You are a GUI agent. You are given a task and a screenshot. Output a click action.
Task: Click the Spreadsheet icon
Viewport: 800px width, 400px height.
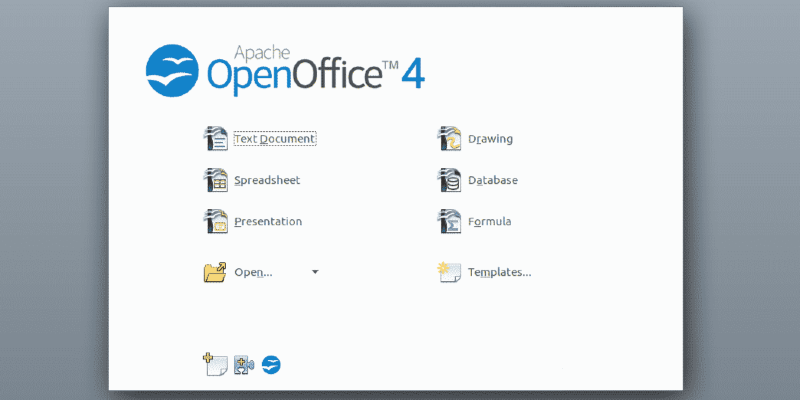pos(215,180)
